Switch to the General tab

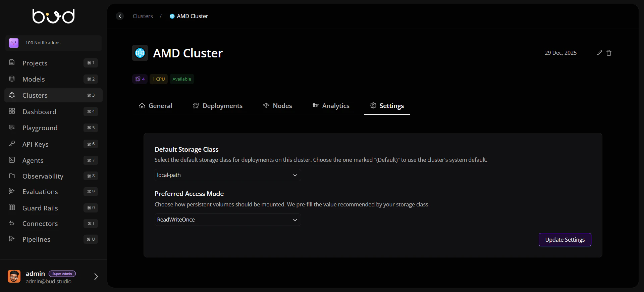click(x=156, y=106)
